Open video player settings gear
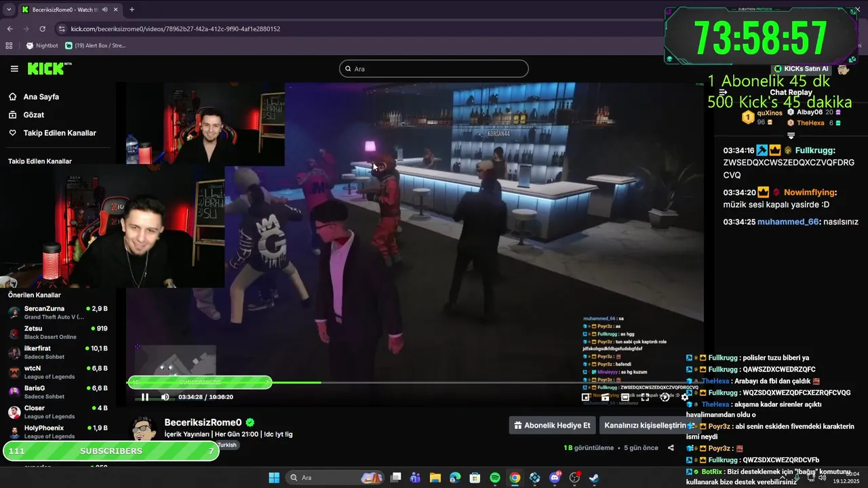The height and width of the screenshot is (488, 868). 684,397
